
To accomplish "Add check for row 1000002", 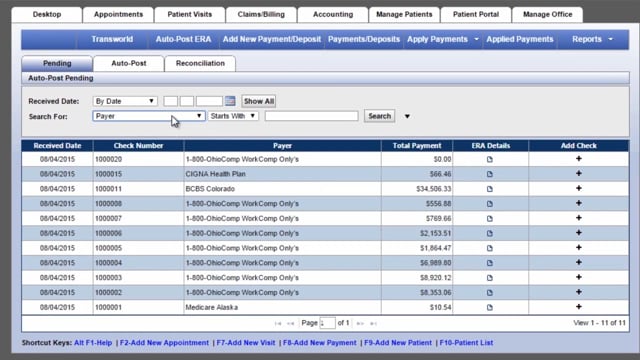I will [579, 292].
